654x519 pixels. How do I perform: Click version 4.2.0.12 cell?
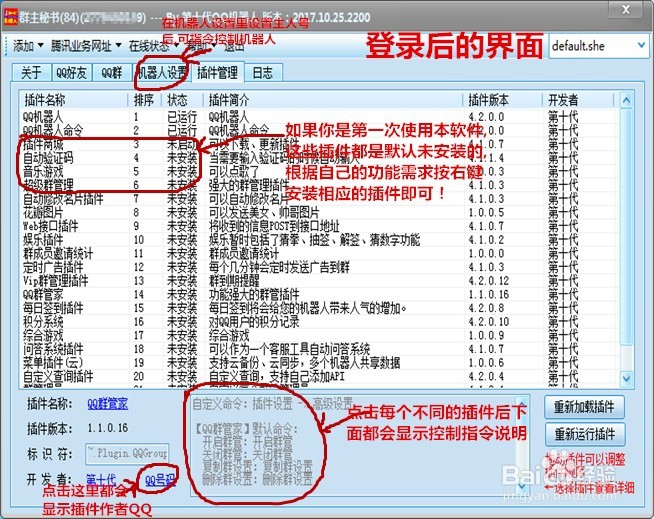point(488,281)
